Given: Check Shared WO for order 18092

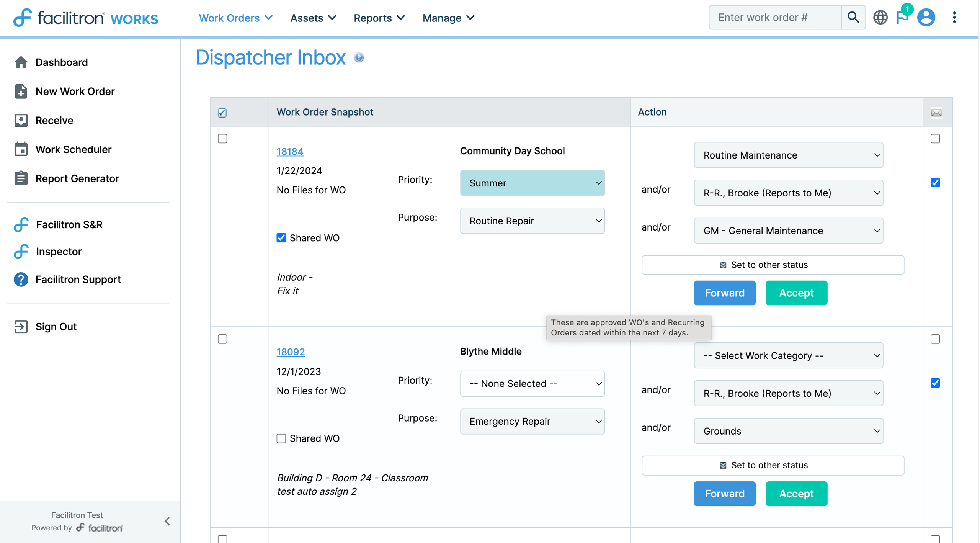Looking at the screenshot, I should (281, 438).
